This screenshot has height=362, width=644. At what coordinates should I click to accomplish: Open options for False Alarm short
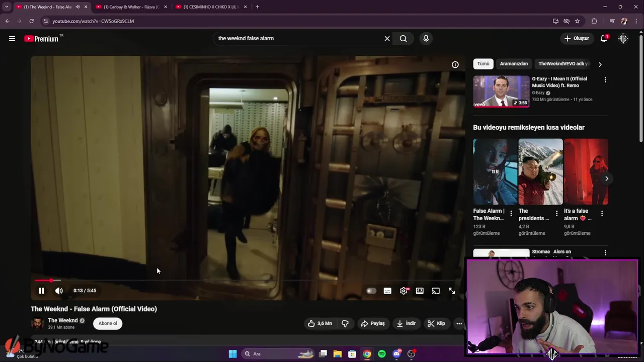tap(511, 214)
